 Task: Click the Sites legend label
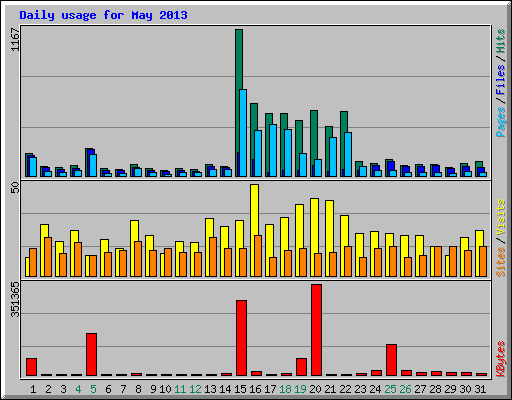click(x=500, y=262)
